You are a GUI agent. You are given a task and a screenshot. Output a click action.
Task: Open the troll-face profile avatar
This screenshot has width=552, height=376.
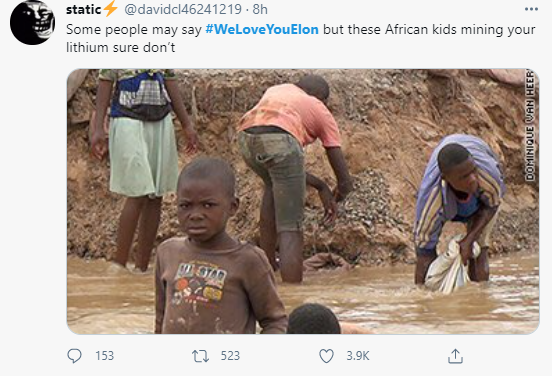pyautogui.click(x=32, y=22)
